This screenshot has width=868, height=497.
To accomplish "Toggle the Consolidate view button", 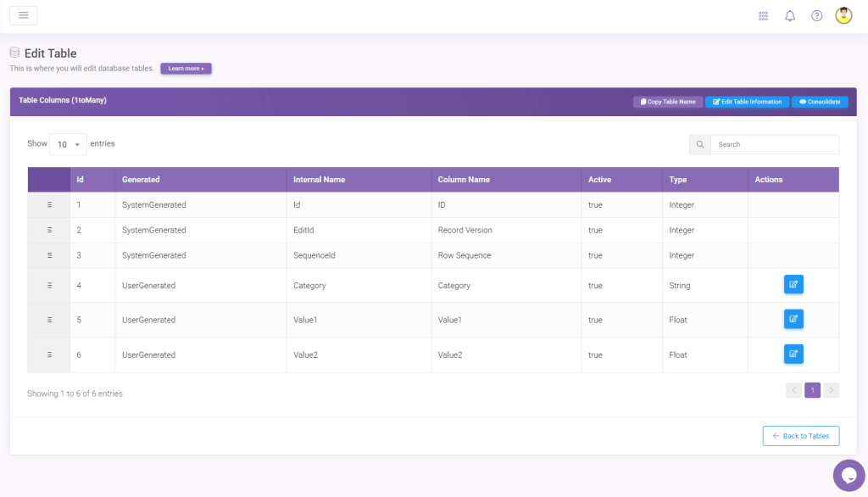I will coord(820,102).
